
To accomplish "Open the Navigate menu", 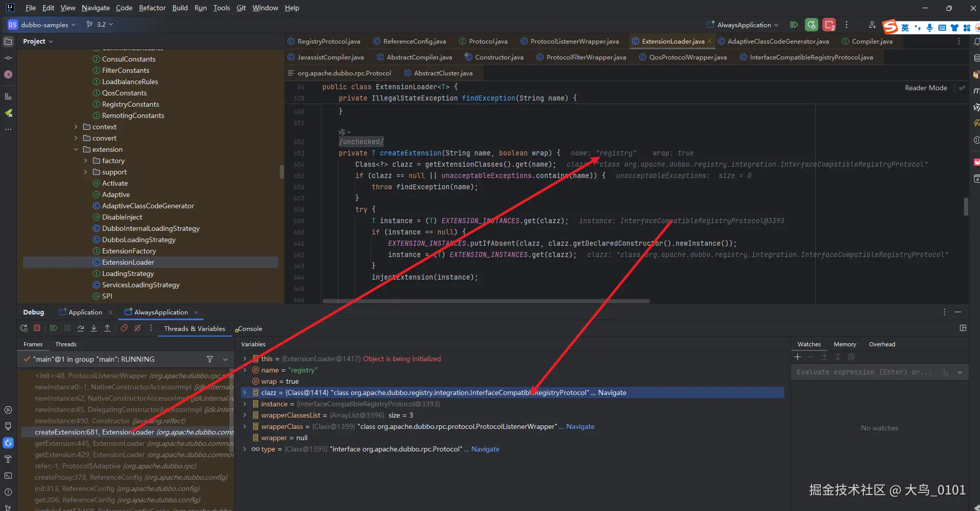I will pos(95,8).
